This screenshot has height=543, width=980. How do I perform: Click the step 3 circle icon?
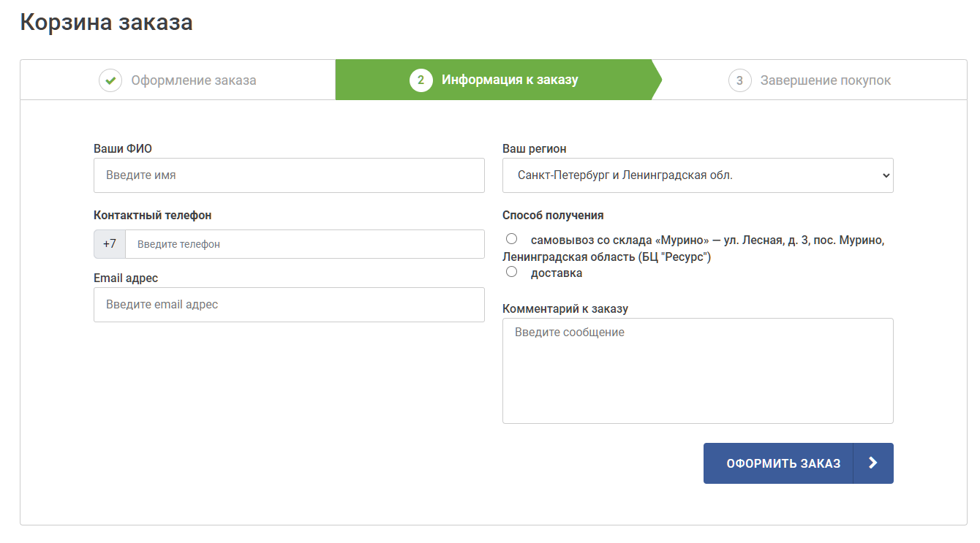[x=739, y=80]
